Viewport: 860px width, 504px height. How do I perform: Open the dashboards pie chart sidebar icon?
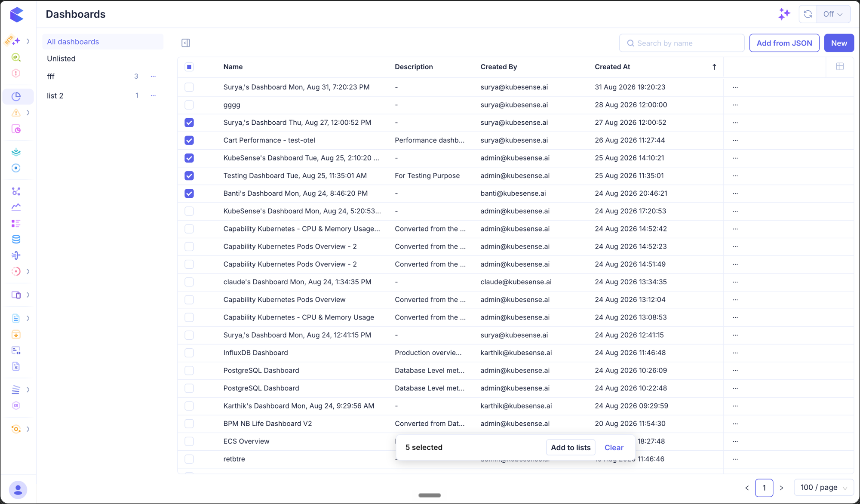(16, 96)
